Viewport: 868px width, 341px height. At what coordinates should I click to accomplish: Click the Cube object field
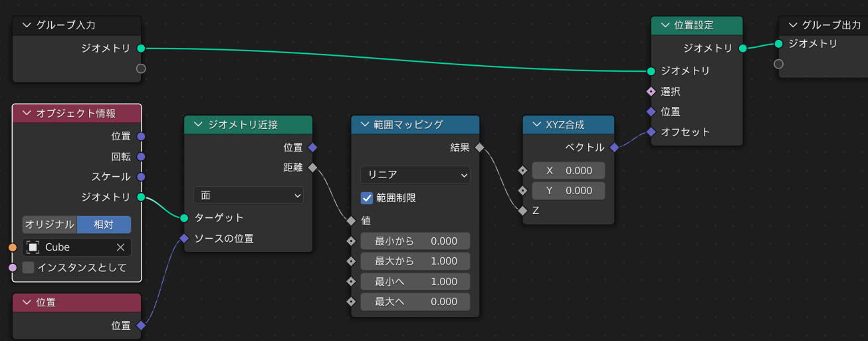pos(76,247)
